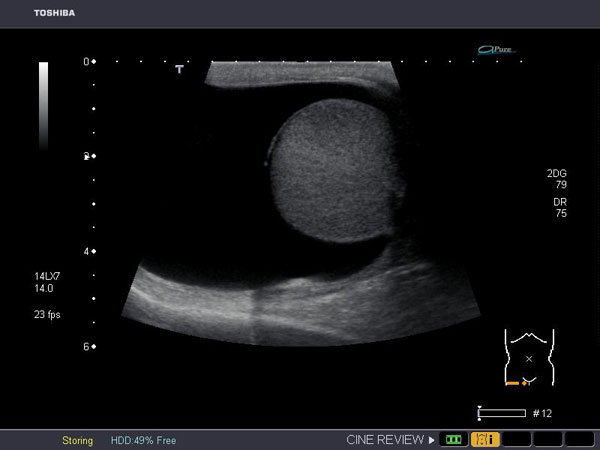Click the frame number #12 label
This screenshot has height=450, width=600.
tap(543, 413)
